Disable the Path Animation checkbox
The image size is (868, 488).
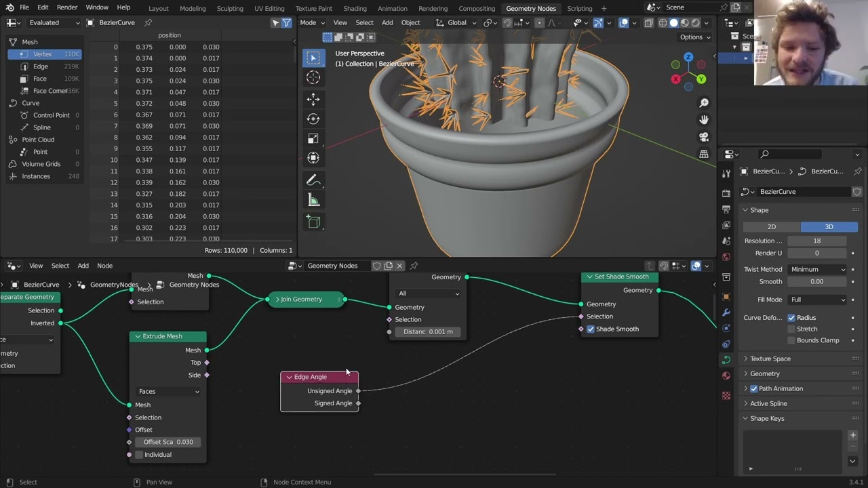tap(754, 389)
